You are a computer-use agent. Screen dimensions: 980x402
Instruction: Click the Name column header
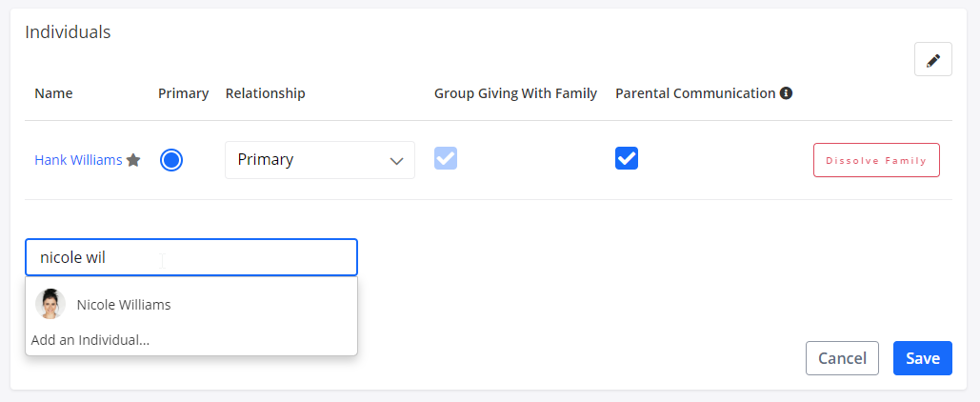(53, 93)
